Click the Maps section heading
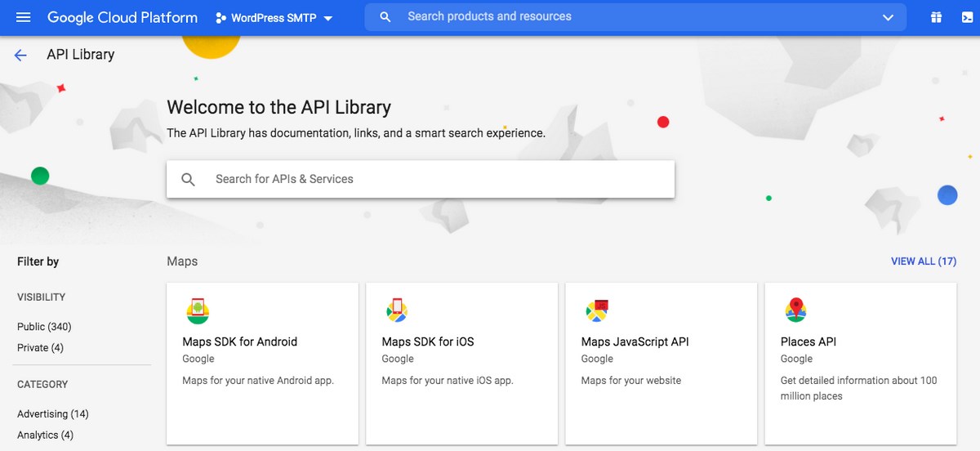Image resolution: width=980 pixels, height=451 pixels. coord(182,261)
